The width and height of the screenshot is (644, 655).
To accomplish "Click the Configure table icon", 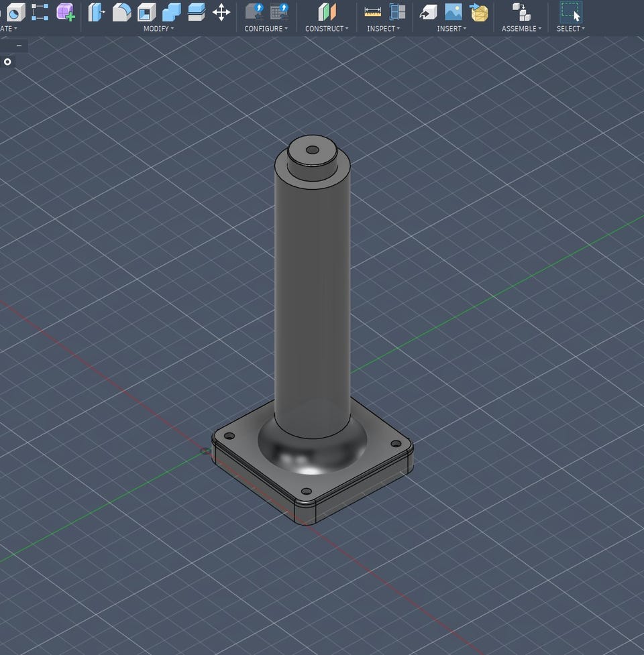I will [279, 11].
